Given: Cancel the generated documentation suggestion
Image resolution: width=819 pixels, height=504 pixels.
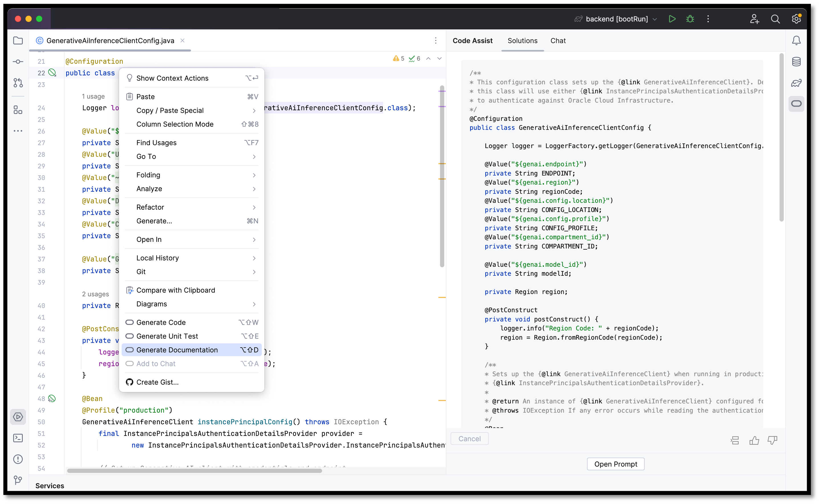Looking at the screenshot, I should pyautogui.click(x=469, y=438).
